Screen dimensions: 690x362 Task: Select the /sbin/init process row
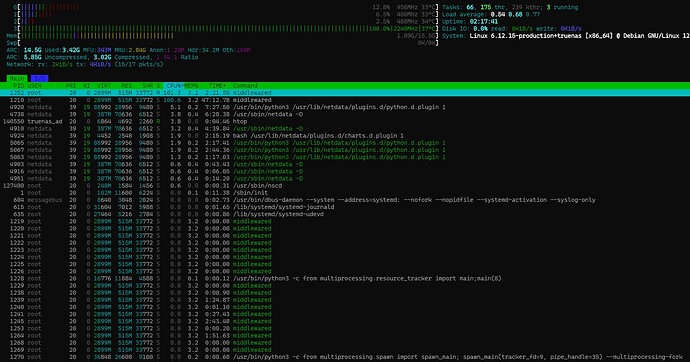345,193
